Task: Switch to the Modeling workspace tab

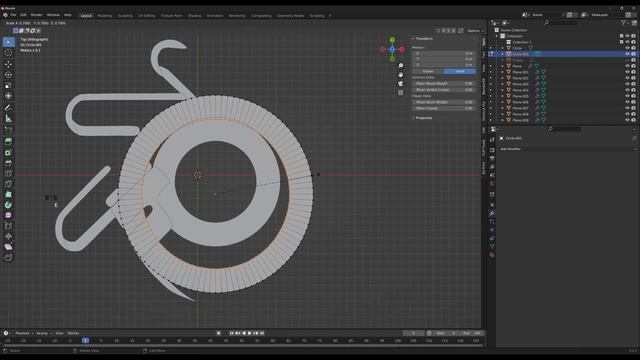Action: coord(104,16)
